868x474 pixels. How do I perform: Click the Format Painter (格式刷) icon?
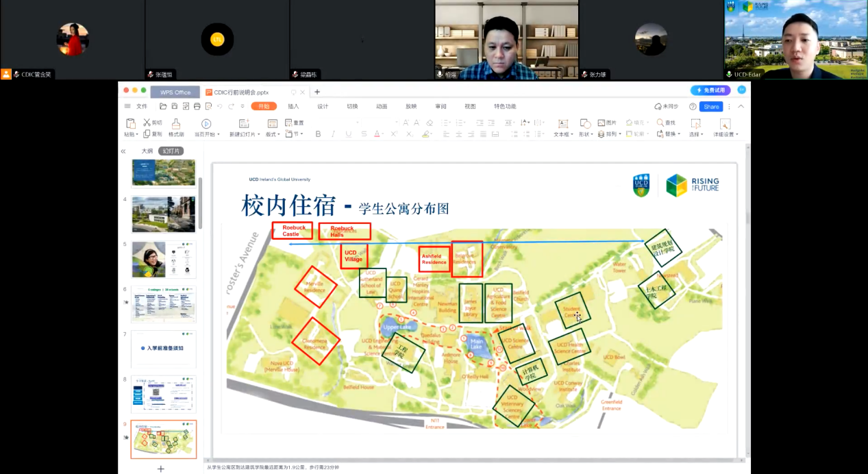click(176, 124)
